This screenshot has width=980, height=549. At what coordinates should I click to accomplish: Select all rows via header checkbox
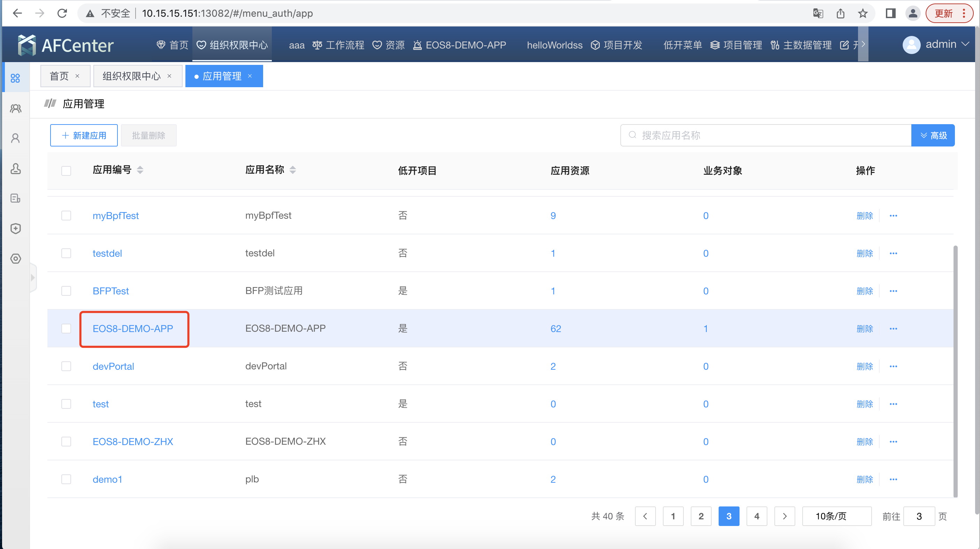(66, 171)
